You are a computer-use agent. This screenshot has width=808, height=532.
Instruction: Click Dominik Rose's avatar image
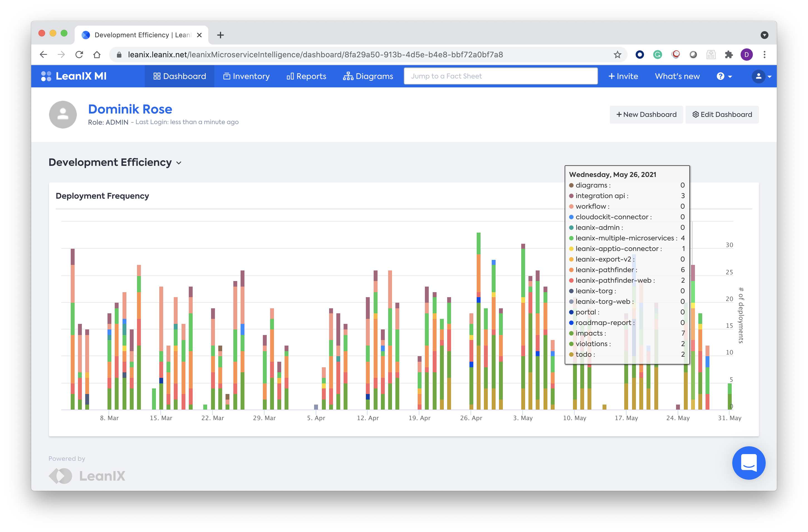63,115
